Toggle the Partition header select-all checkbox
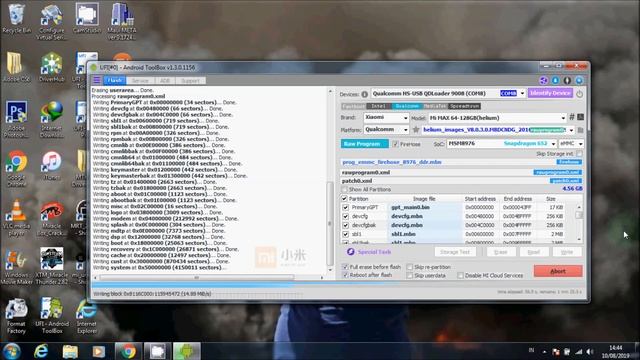The image size is (640, 360). pos(344,199)
